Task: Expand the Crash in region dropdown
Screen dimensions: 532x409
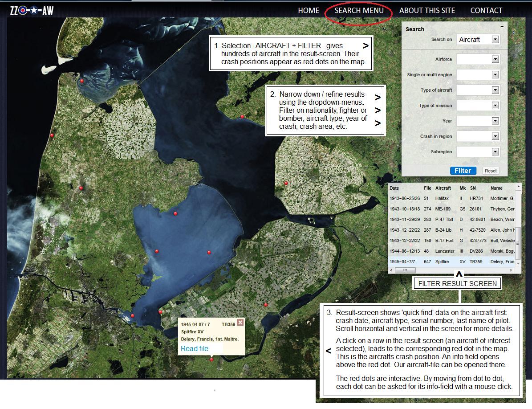Action: pyautogui.click(x=495, y=137)
